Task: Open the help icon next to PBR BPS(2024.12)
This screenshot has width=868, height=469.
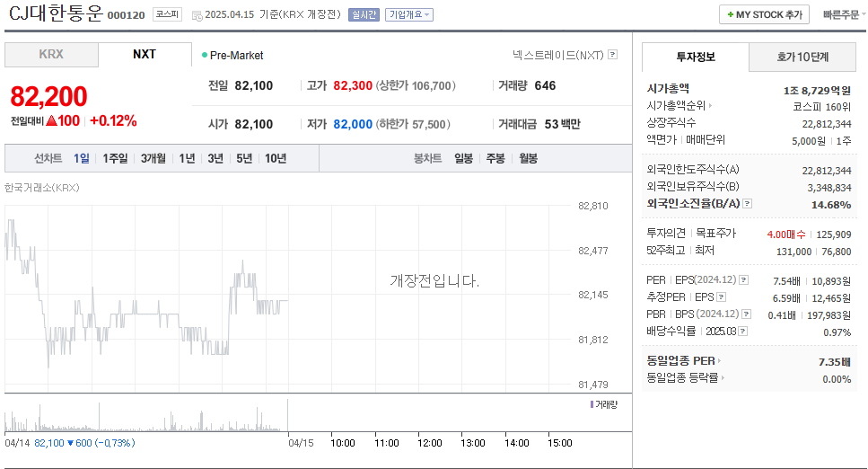Action: pyautogui.click(x=747, y=314)
